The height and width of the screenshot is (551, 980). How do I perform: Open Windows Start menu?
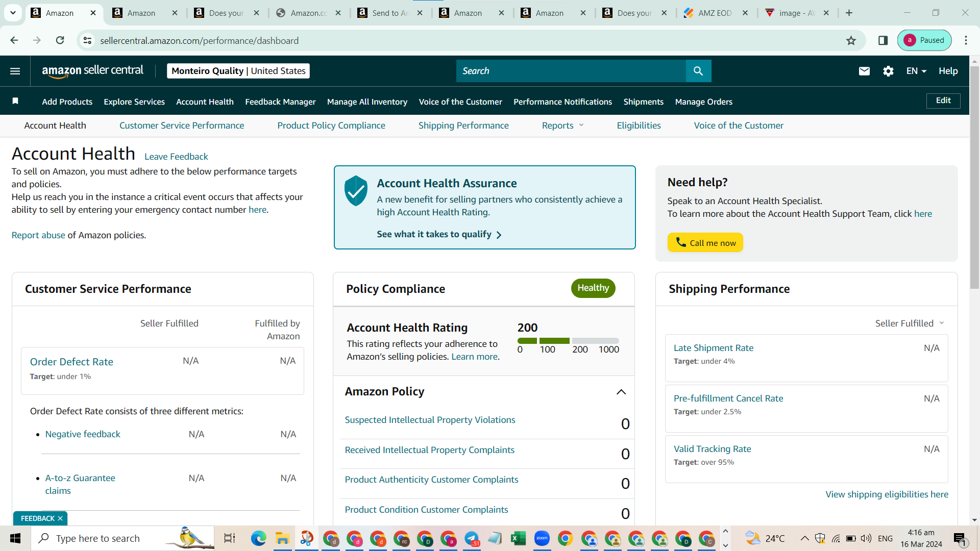click(15, 538)
